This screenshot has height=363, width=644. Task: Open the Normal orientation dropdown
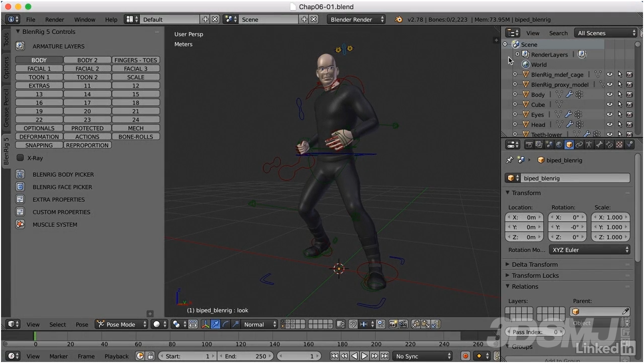tap(260, 324)
